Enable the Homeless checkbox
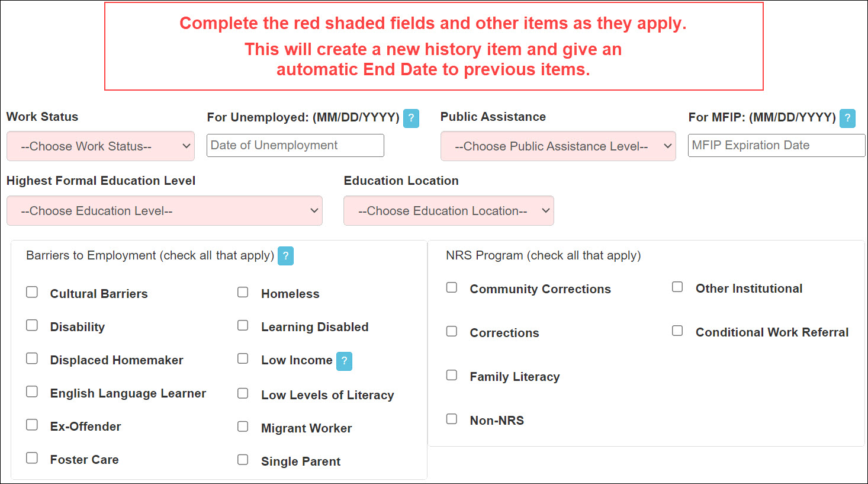The image size is (868, 484). (x=243, y=292)
